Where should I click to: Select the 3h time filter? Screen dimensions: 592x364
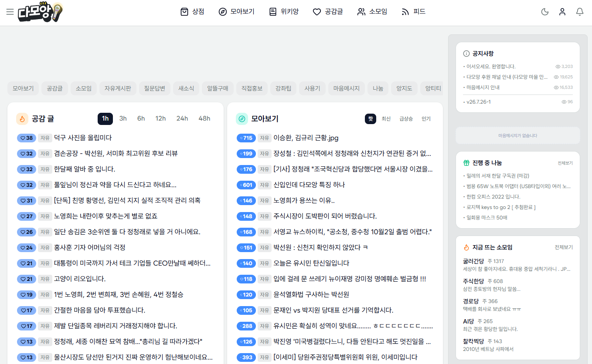point(123,118)
